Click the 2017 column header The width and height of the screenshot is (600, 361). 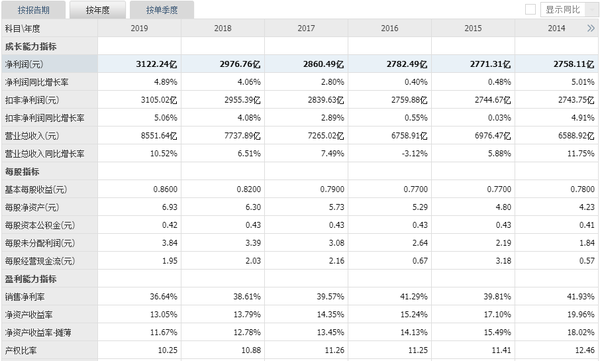pyautogui.click(x=306, y=28)
